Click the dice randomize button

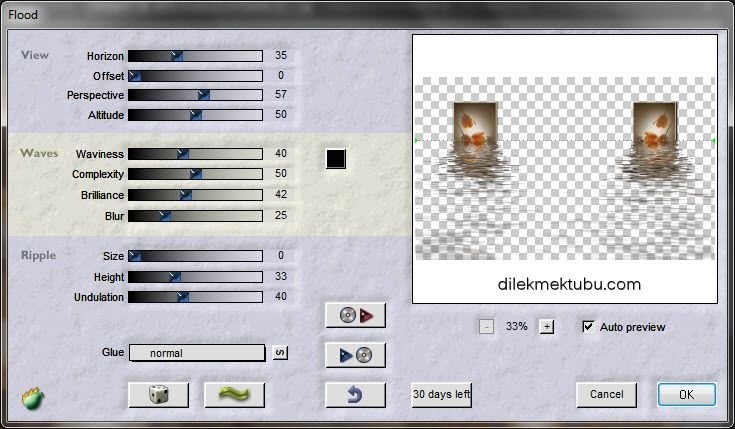click(158, 394)
